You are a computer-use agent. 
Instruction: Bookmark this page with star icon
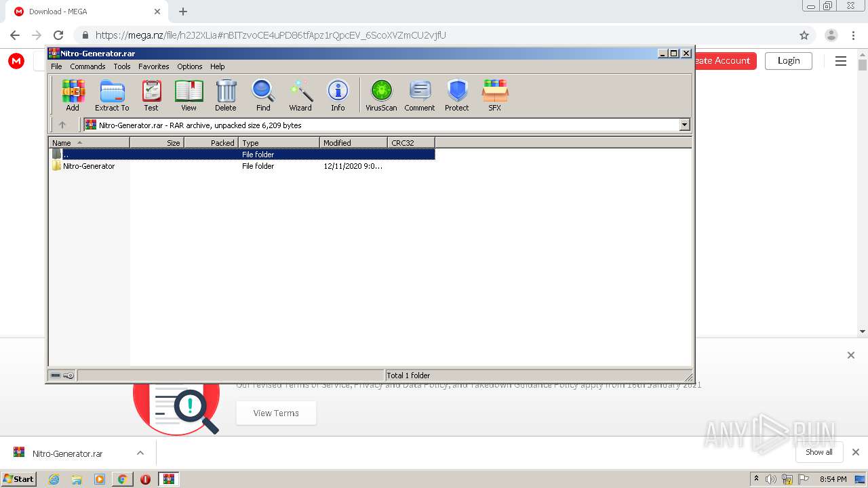tap(804, 35)
